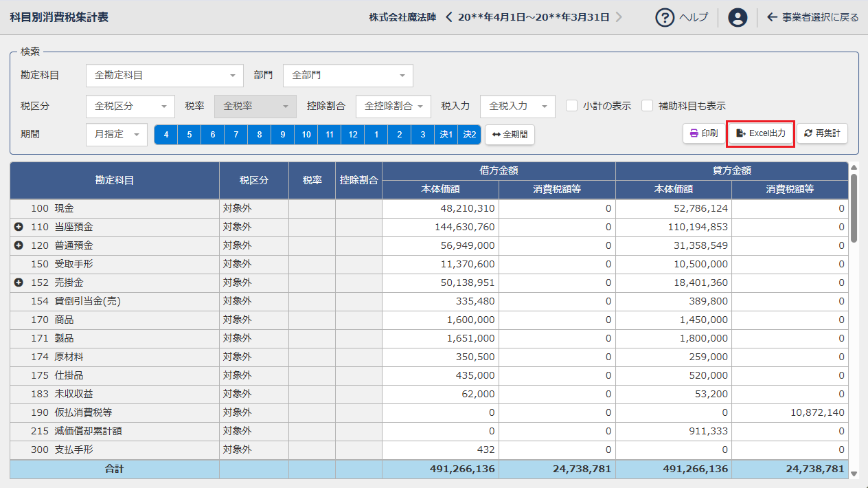Open the ヘルプ text link
The width and height of the screenshot is (868, 488).
coord(694,17)
